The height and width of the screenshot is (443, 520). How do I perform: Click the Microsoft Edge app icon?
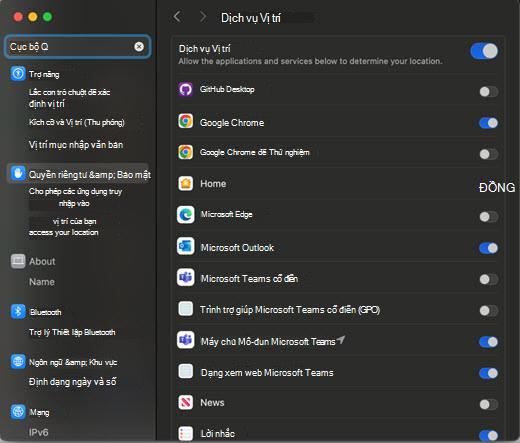(186, 215)
